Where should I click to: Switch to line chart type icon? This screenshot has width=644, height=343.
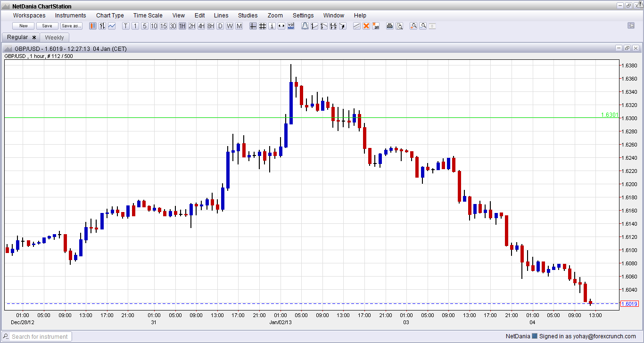point(112,26)
